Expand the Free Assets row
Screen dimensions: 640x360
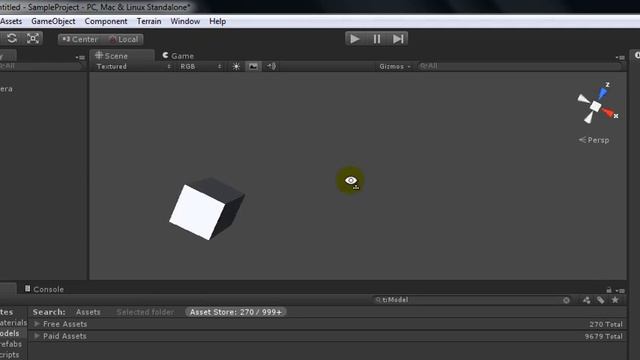pyautogui.click(x=37, y=324)
